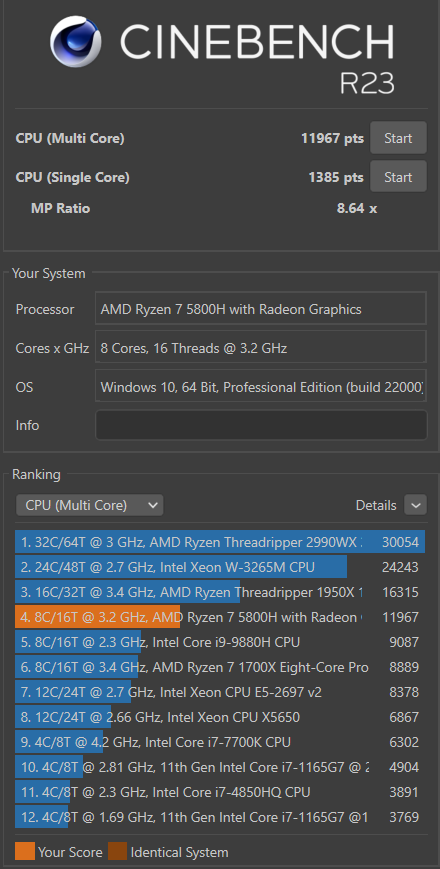Click the Cores x GHz field

(261, 347)
